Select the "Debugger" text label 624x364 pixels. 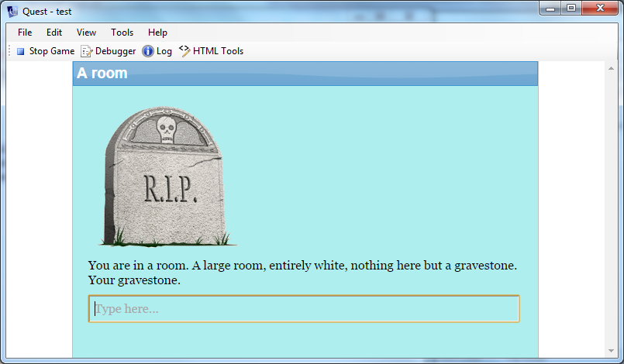pyautogui.click(x=115, y=52)
